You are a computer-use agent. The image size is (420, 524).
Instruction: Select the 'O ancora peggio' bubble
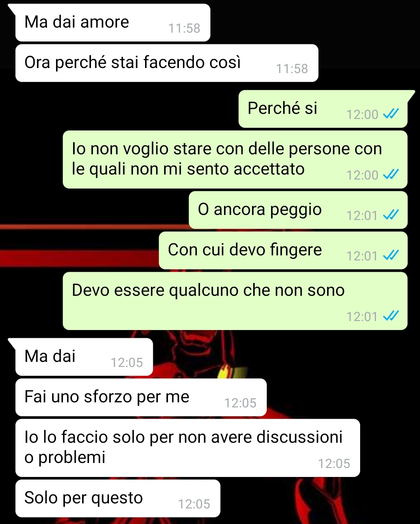(298, 210)
